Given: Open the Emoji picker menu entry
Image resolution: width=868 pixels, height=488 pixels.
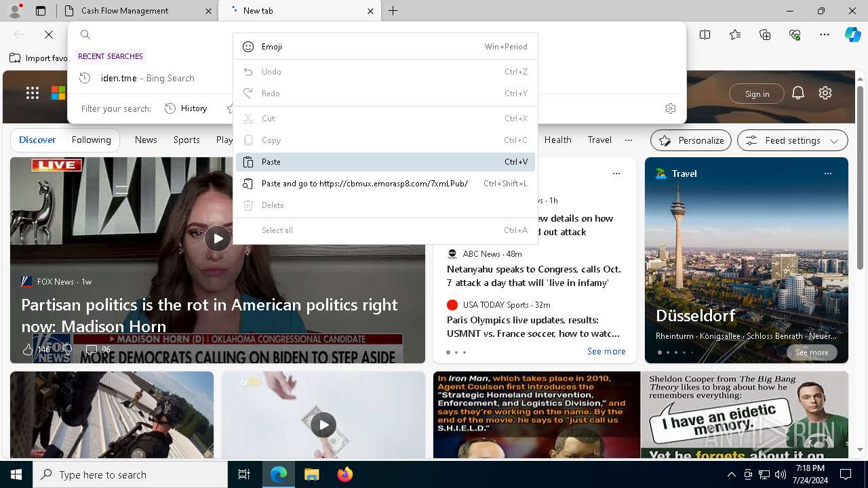Looking at the screenshot, I should tap(385, 47).
